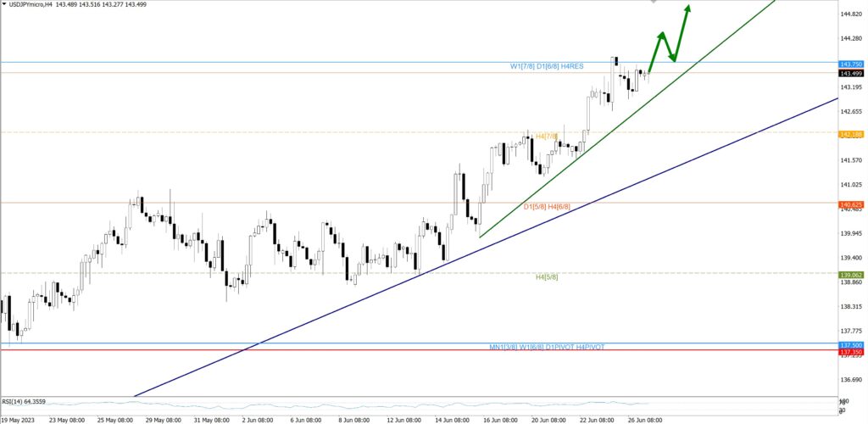Click the green H4[5/8] level label
Screen dimensions: 868x424
pyautogui.click(x=547, y=276)
